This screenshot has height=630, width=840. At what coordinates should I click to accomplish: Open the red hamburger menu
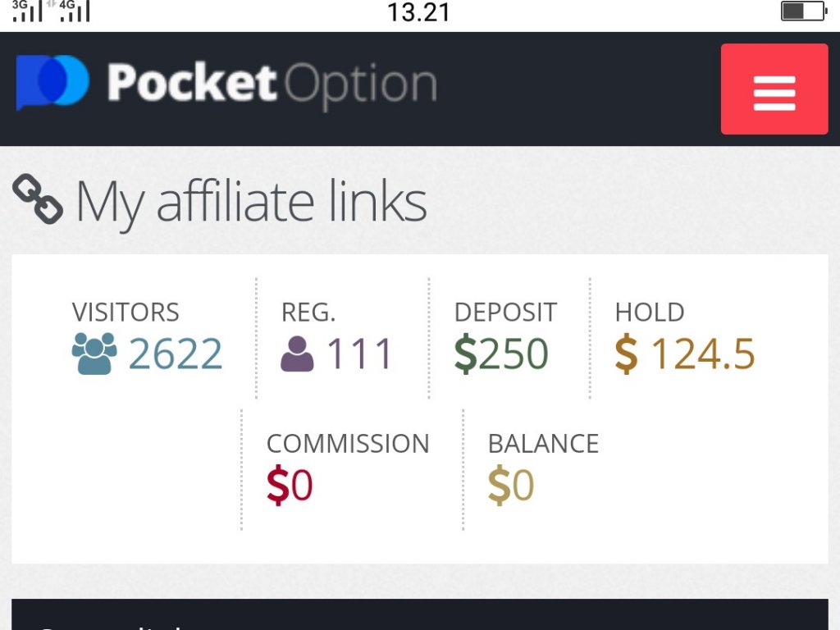point(774,89)
